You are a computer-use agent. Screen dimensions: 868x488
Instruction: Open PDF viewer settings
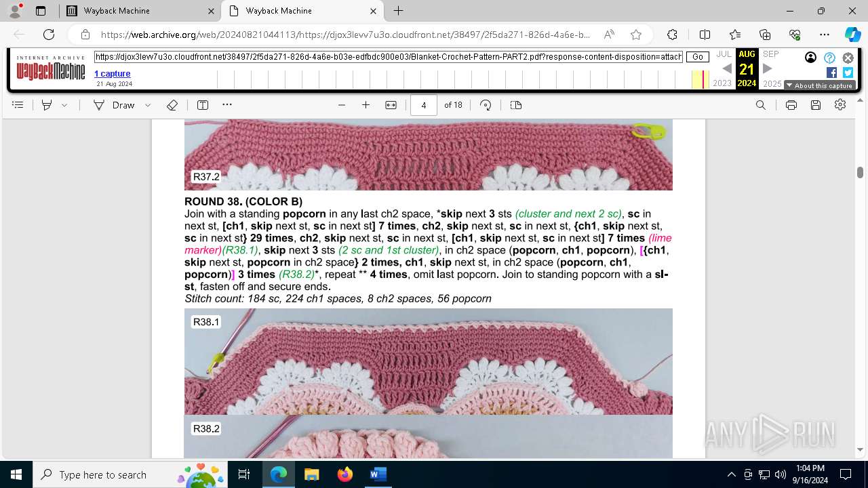coord(840,105)
